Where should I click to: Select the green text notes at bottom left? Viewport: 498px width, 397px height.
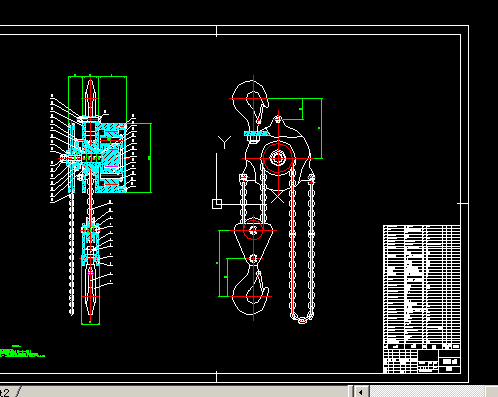tap(22, 352)
